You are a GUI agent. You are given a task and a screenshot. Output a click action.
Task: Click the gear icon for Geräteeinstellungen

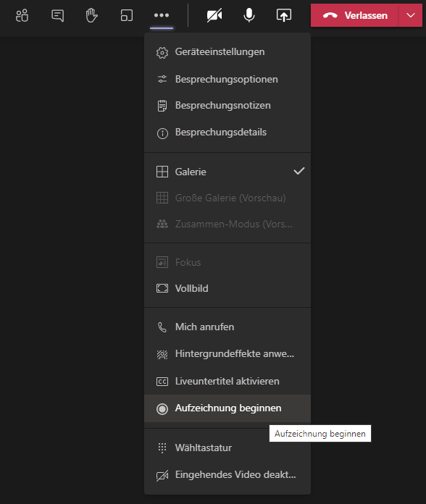click(162, 52)
